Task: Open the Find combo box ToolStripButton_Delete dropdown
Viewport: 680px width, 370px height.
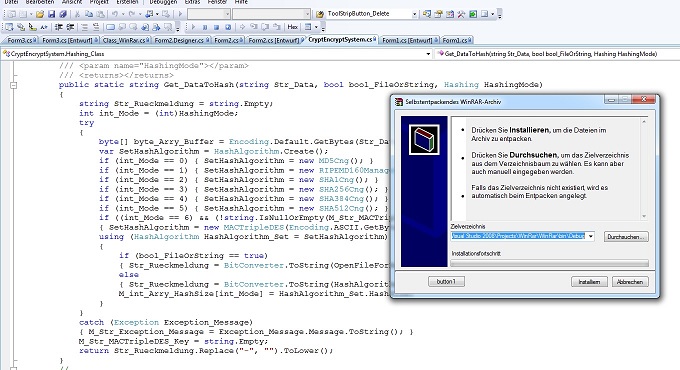Action: click(x=414, y=14)
